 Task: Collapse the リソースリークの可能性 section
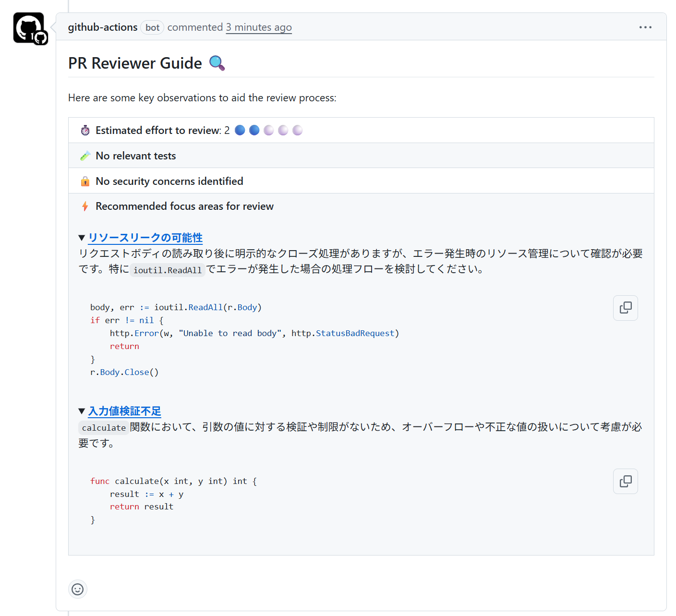coord(82,237)
